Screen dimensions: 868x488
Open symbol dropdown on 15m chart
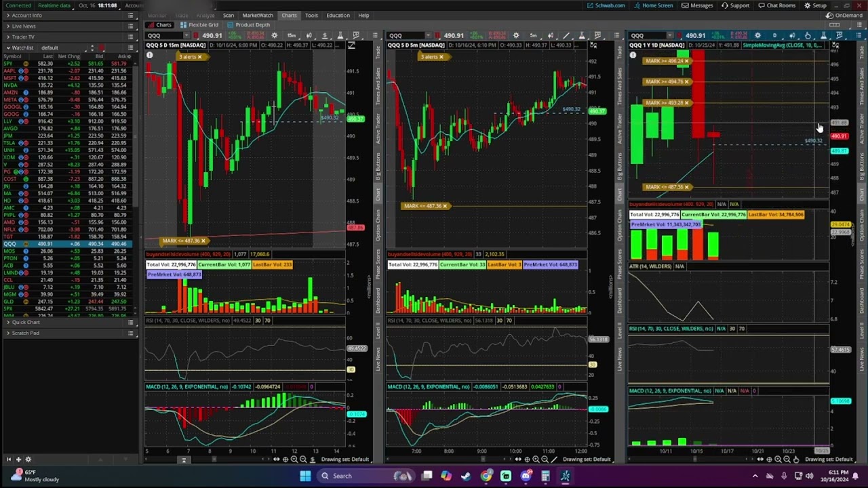pyautogui.click(x=186, y=35)
